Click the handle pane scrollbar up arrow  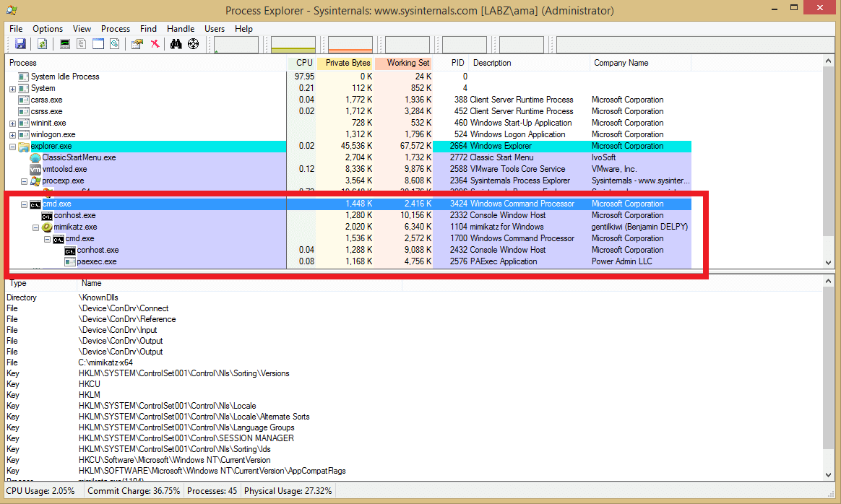[829, 282]
